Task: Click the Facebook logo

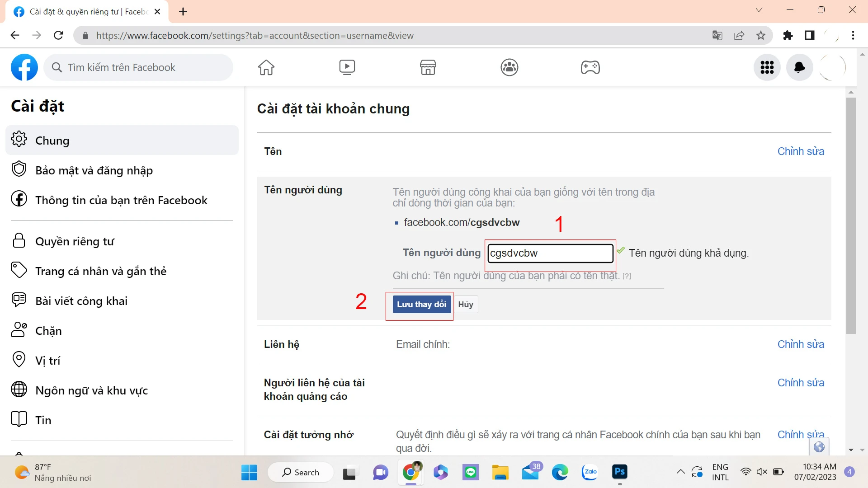Action: coord(24,67)
